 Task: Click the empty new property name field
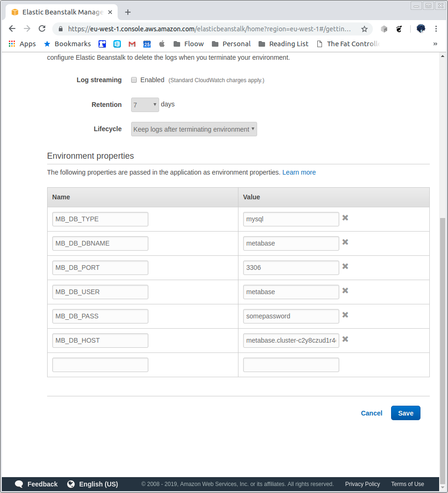(x=100, y=365)
